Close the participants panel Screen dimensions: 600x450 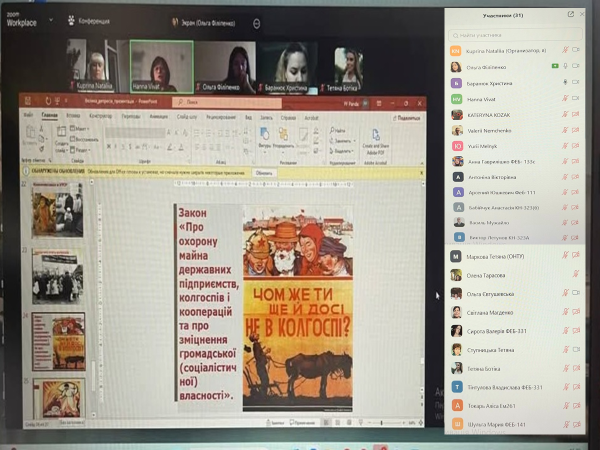(x=583, y=14)
